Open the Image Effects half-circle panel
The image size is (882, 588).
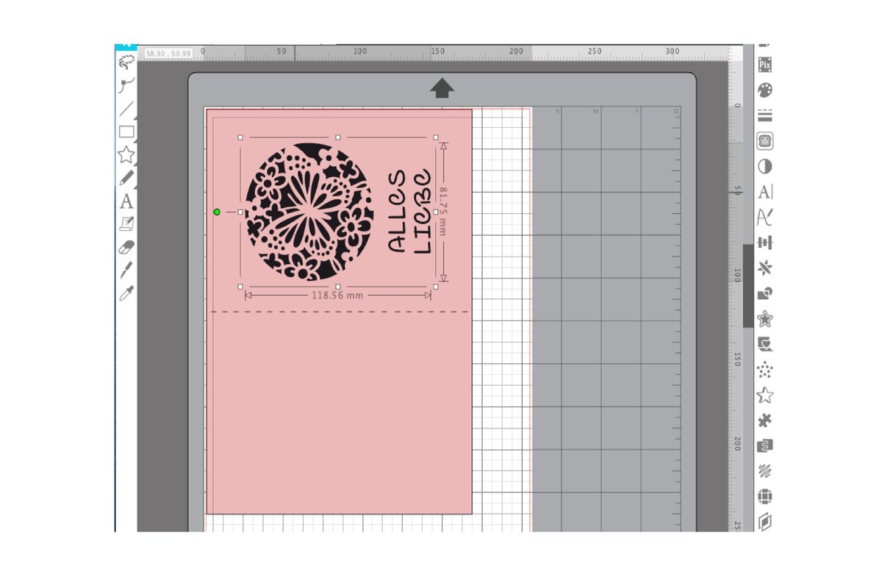click(x=764, y=166)
